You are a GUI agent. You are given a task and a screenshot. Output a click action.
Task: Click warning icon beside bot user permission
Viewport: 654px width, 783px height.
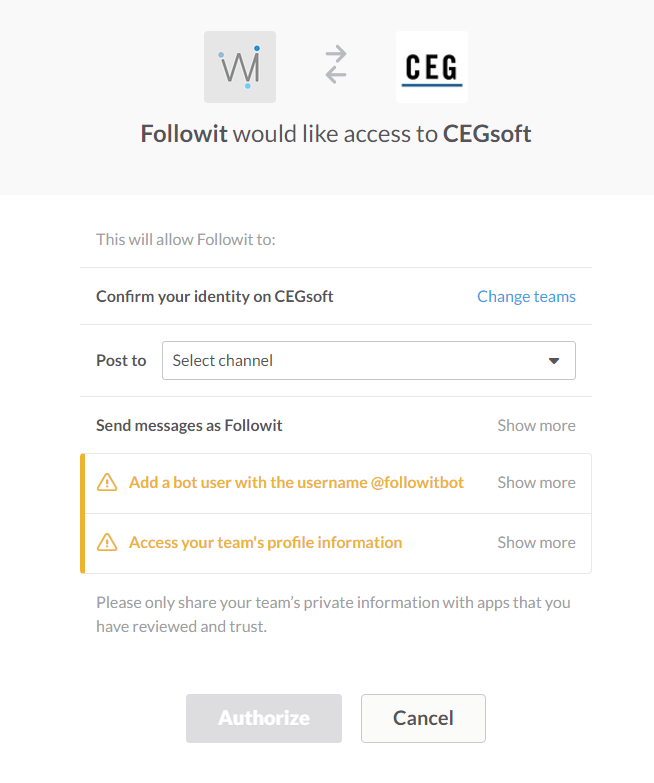point(107,483)
